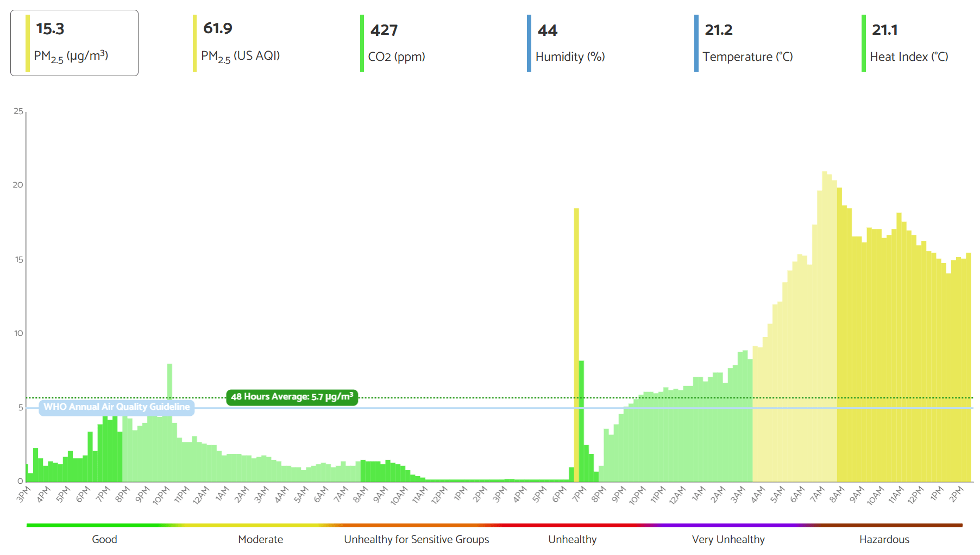The image size is (980, 555).
Task: Open details for the 7PM spike bar
Action: 576,337
